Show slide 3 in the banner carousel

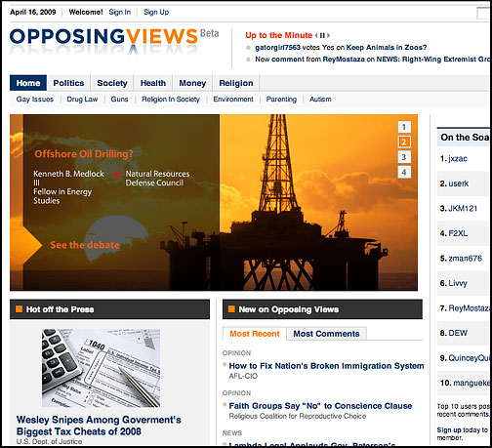coord(404,157)
